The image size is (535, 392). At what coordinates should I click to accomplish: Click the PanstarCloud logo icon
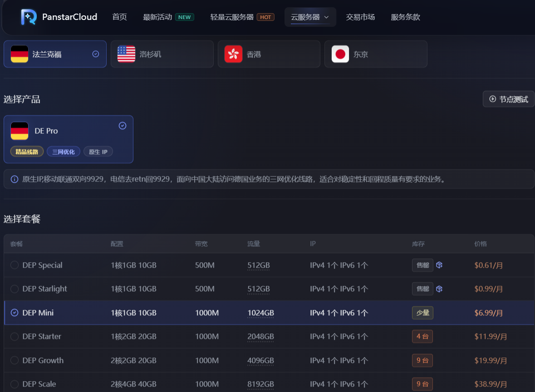pyautogui.click(x=29, y=17)
